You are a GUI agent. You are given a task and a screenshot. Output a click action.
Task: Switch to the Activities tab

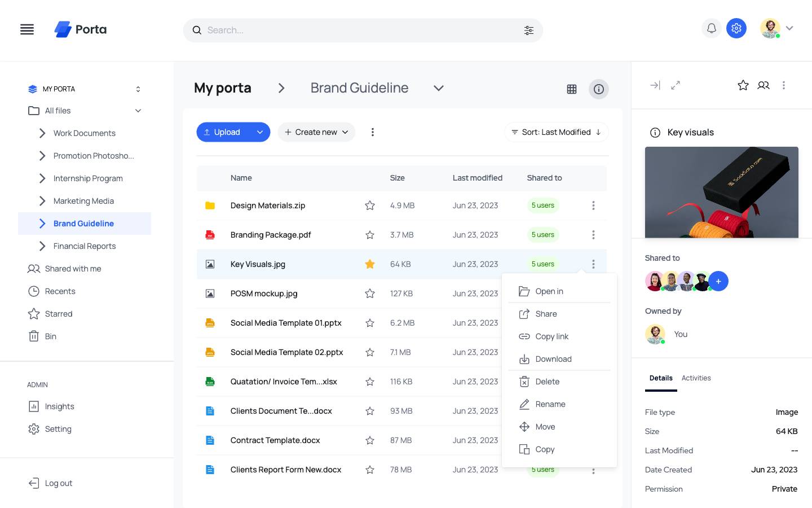(696, 378)
